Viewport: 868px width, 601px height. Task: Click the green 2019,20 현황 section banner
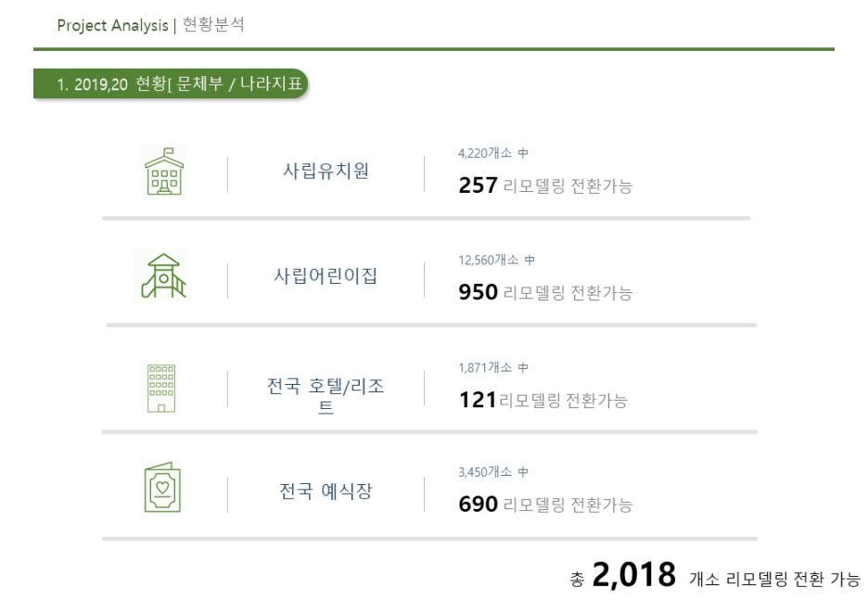(x=171, y=83)
